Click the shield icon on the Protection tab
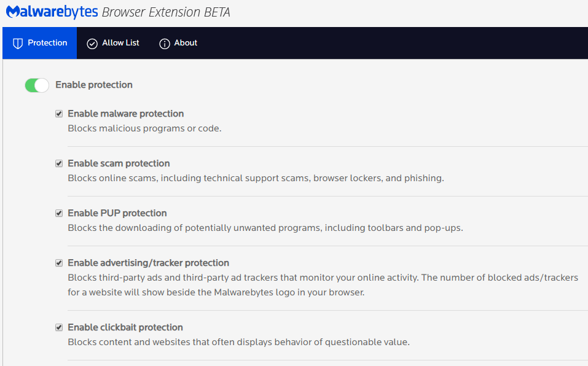The width and height of the screenshot is (588, 366). pyautogui.click(x=18, y=44)
